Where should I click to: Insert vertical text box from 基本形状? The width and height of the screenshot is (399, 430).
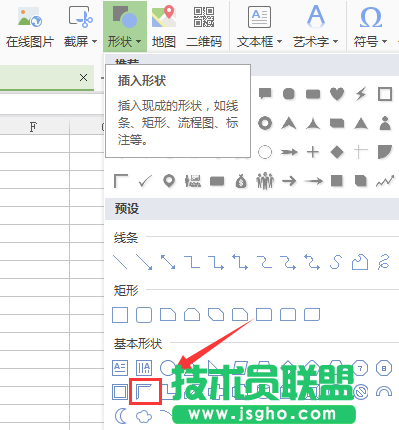click(x=144, y=368)
